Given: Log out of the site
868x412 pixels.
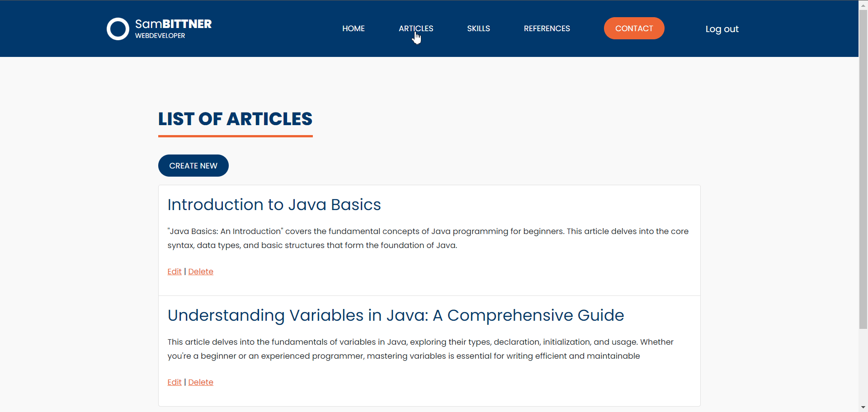Looking at the screenshot, I should 722,29.
